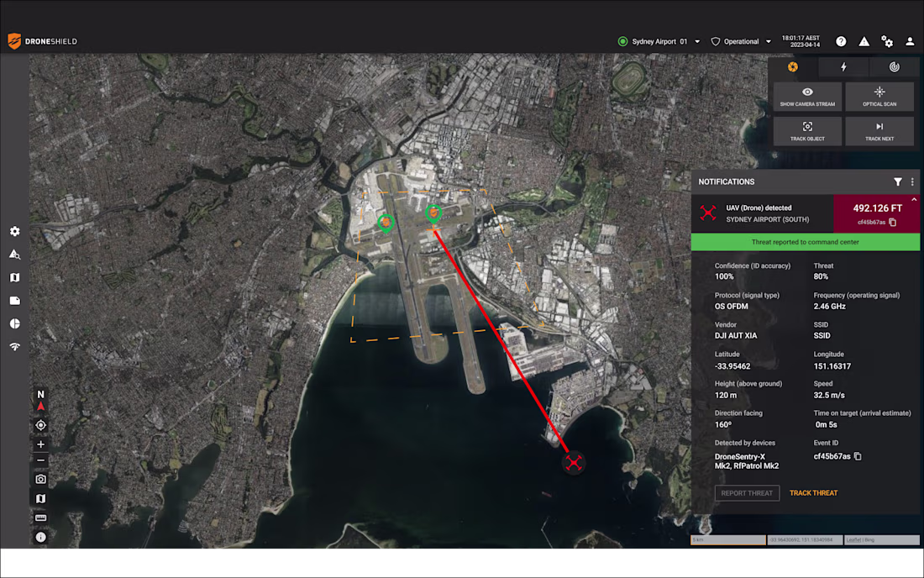This screenshot has height=578, width=924.
Task: Click the NOTIFICATIONS panel title
Action: (x=726, y=182)
